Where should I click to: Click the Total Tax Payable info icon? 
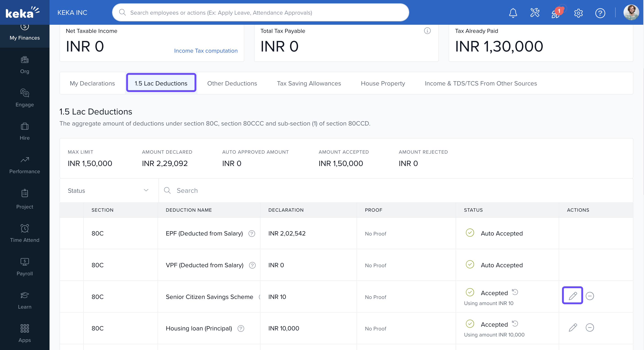pyautogui.click(x=427, y=31)
